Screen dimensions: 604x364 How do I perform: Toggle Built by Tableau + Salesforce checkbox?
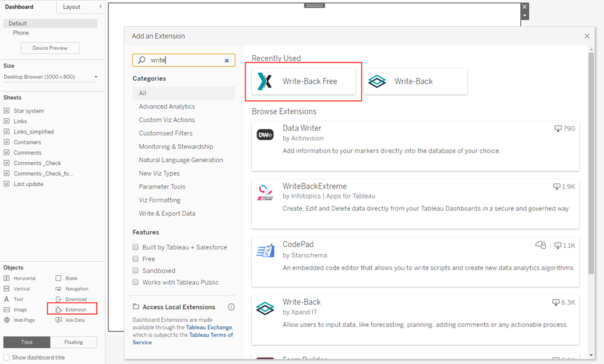136,247
